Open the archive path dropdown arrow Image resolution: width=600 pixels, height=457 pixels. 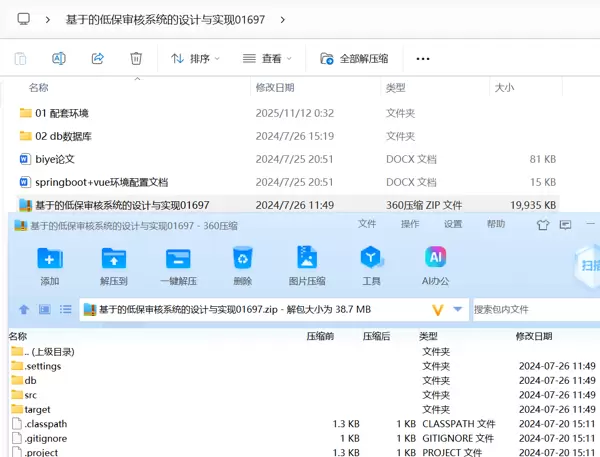click(458, 309)
